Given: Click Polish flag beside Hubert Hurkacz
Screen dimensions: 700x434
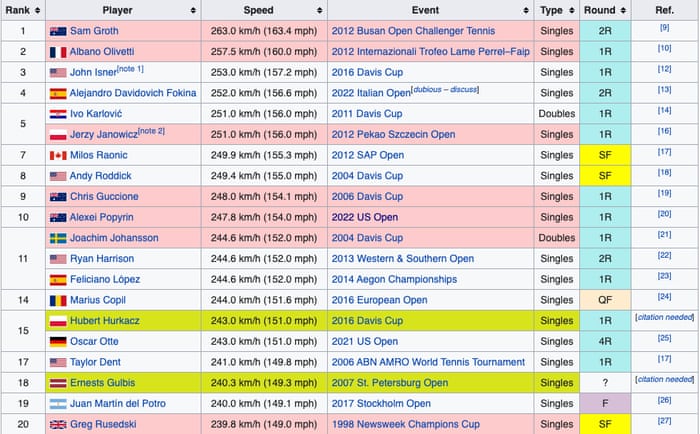Looking at the screenshot, I should point(58,321).
